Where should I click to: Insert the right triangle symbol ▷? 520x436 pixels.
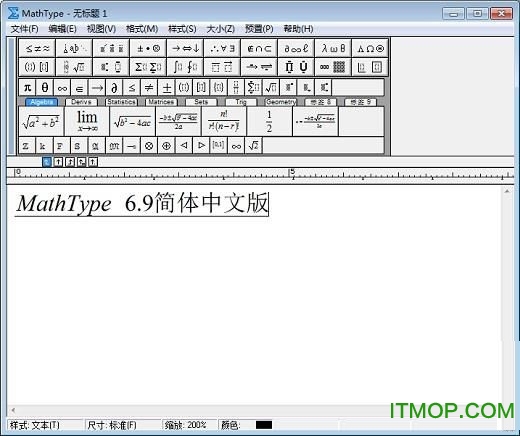(201, 146)
